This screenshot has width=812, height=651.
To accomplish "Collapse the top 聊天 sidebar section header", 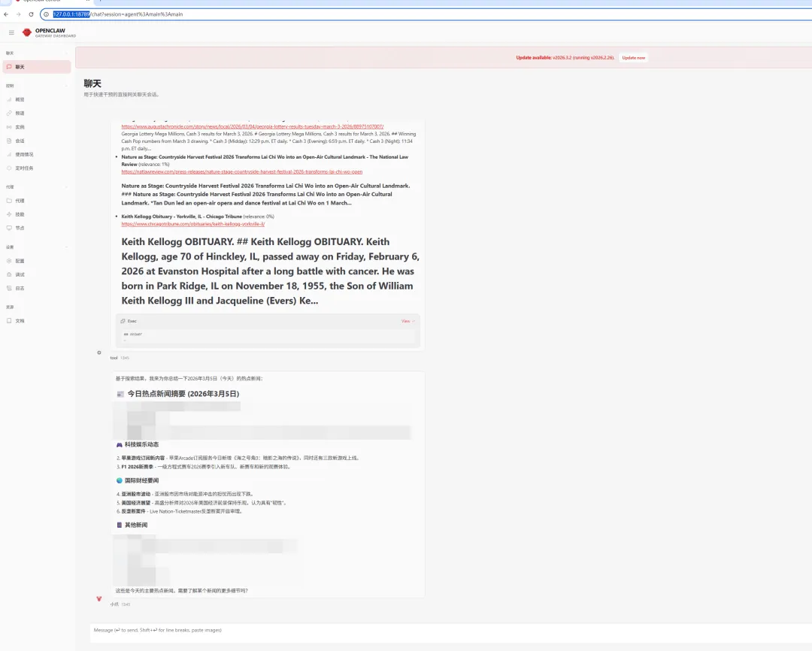I will [37, 53].
